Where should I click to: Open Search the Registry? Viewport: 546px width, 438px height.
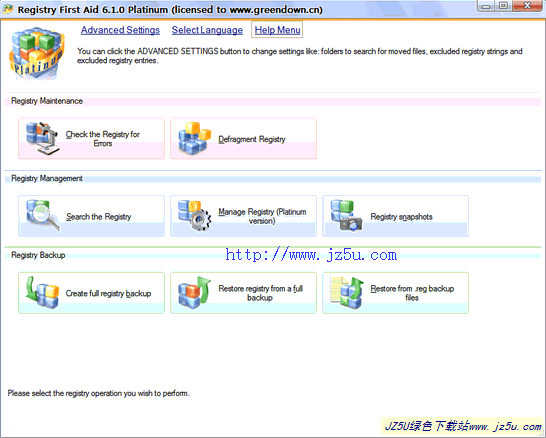click(91, 216)
